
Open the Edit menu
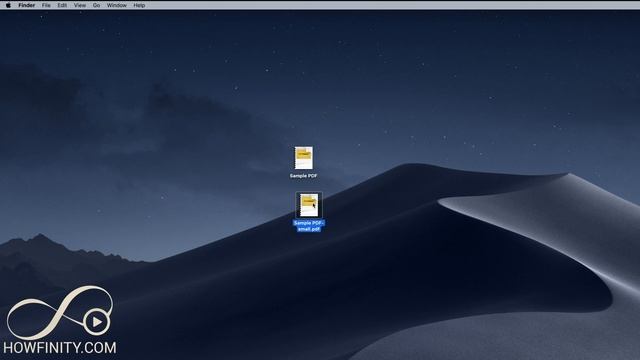pos(62,5)
